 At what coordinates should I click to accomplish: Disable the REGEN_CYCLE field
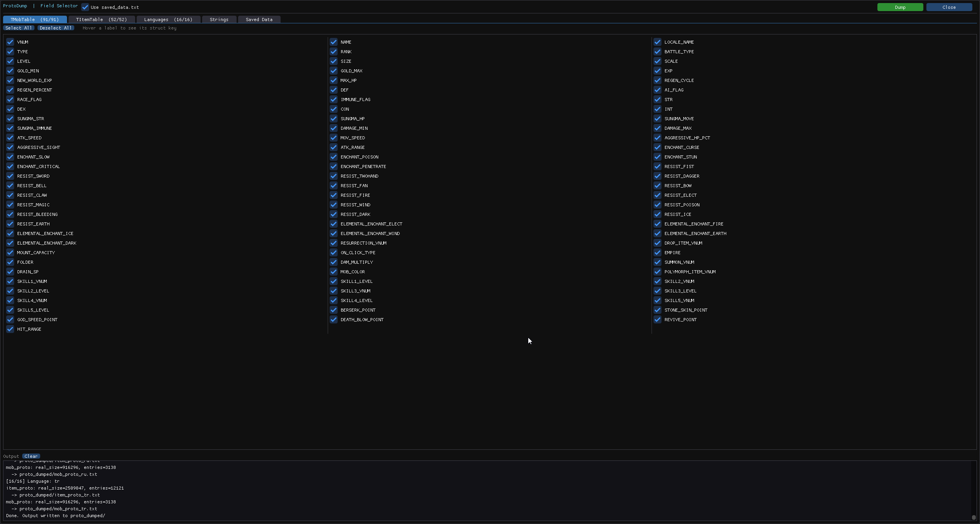pos(658,80)
